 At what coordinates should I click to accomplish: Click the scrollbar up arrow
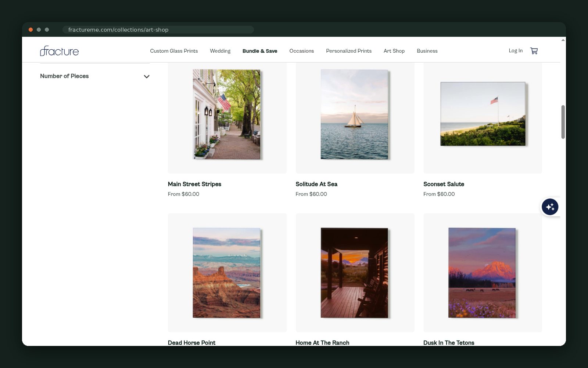pyautogui.click(x=563, y=40)
